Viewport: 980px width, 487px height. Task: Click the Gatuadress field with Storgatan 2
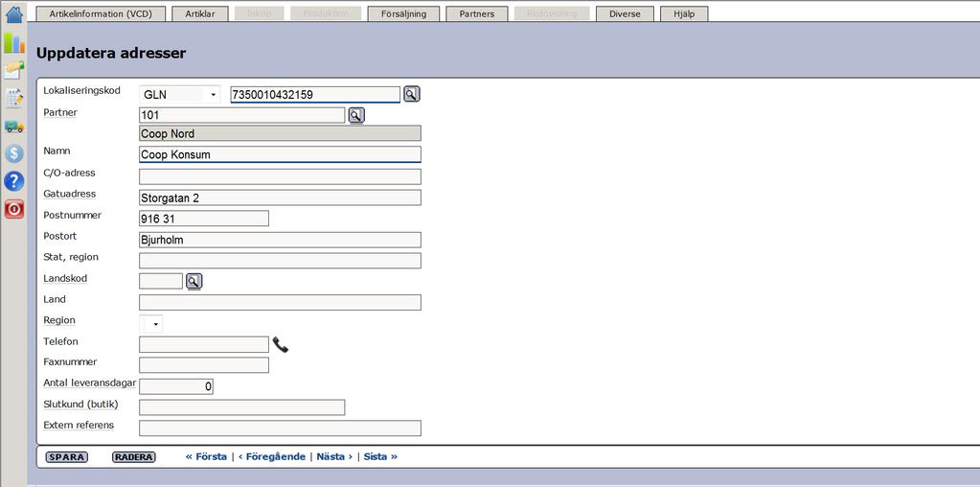click(280, 197)
